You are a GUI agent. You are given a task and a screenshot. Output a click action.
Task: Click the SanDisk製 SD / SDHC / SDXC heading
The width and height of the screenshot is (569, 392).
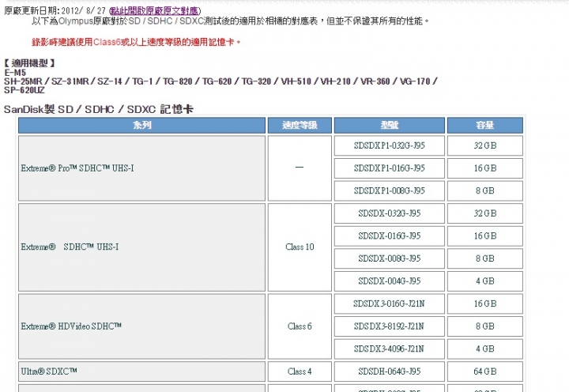click(98, 109)
